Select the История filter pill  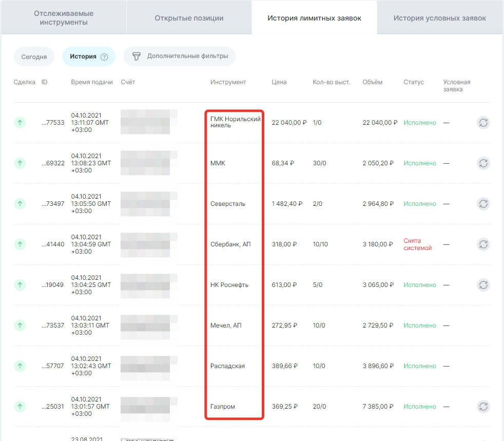(x=89, y=56)
